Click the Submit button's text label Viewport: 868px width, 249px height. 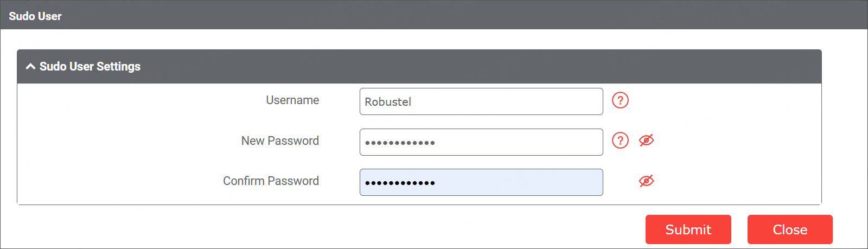click(x=688, y=229)
